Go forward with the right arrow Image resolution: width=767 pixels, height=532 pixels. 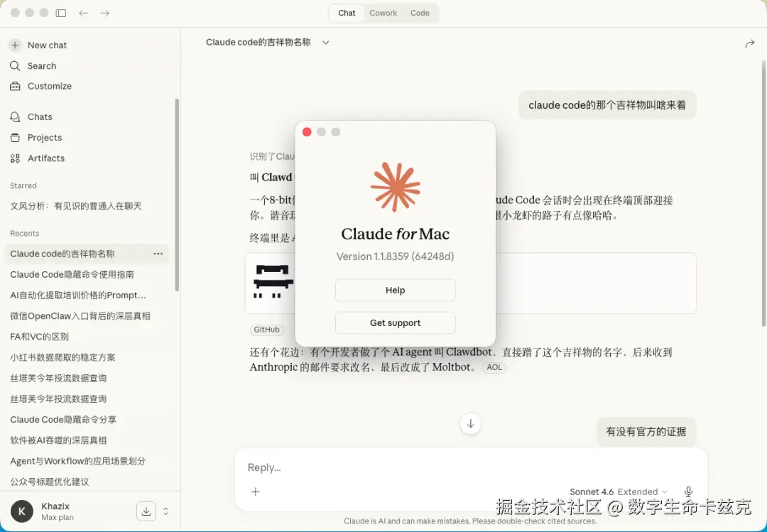click(104, 13)
